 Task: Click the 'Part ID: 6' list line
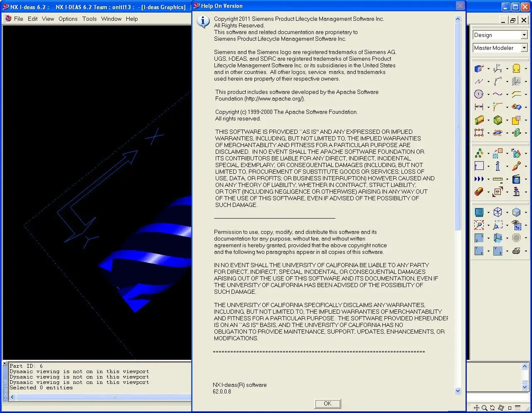(26, 366)
